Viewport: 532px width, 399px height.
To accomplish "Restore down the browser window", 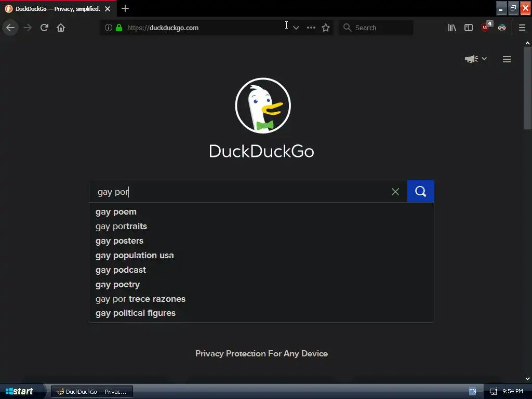I will click(513, 8).
